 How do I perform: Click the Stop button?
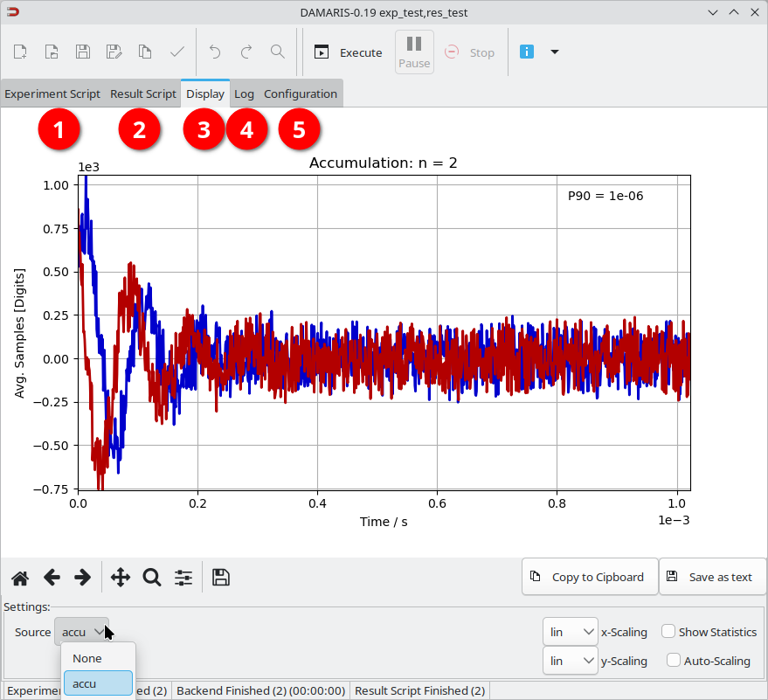coord(469,52)
